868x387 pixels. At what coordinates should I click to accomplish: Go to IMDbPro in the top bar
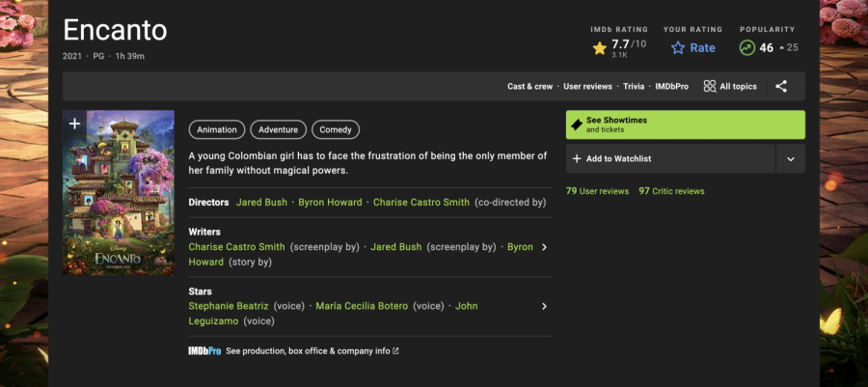click(672, 86)
